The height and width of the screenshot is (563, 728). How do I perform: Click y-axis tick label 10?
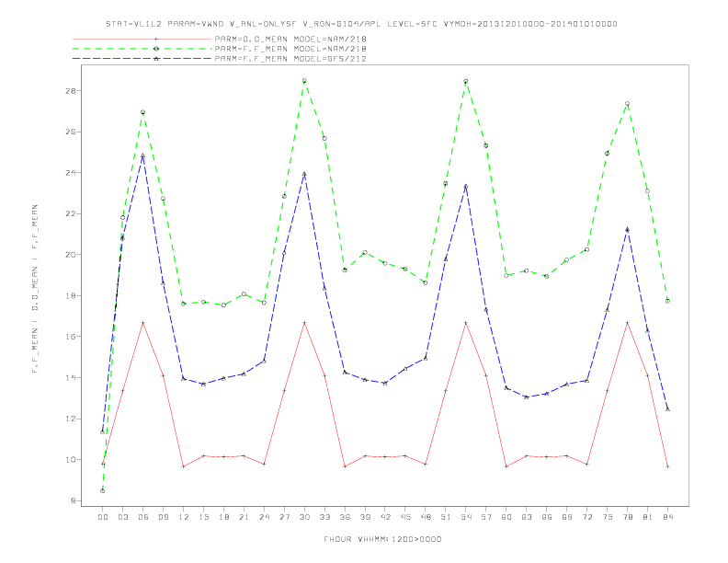tap(71, 460)
